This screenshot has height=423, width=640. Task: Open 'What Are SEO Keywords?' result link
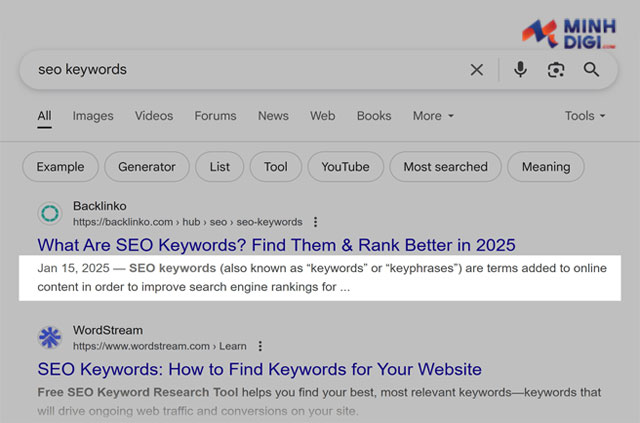(276, 245)
